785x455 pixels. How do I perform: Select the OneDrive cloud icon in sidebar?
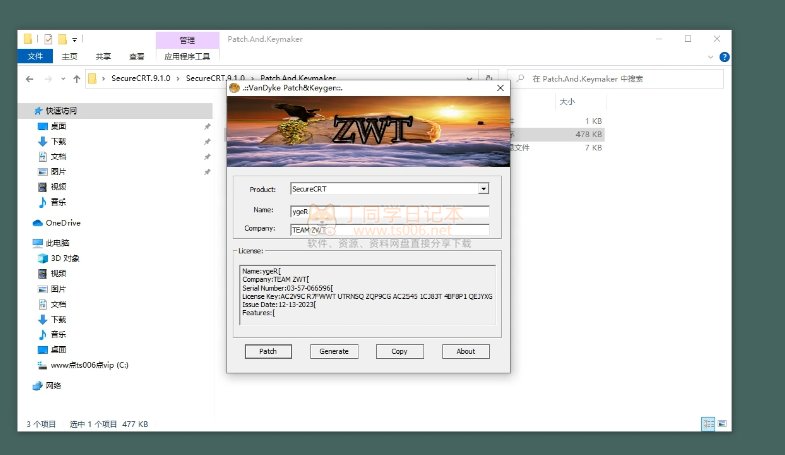pos(39,223)
